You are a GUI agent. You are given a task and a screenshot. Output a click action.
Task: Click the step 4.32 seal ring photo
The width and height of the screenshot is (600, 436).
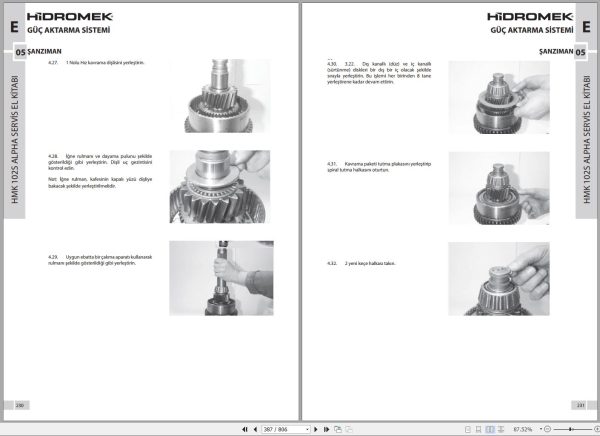(499, 279)
